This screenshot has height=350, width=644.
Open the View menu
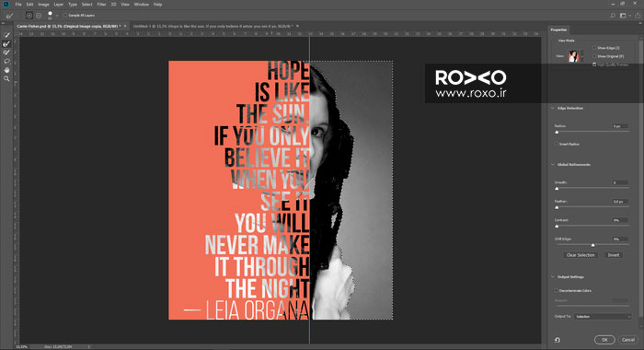[125, 5]
